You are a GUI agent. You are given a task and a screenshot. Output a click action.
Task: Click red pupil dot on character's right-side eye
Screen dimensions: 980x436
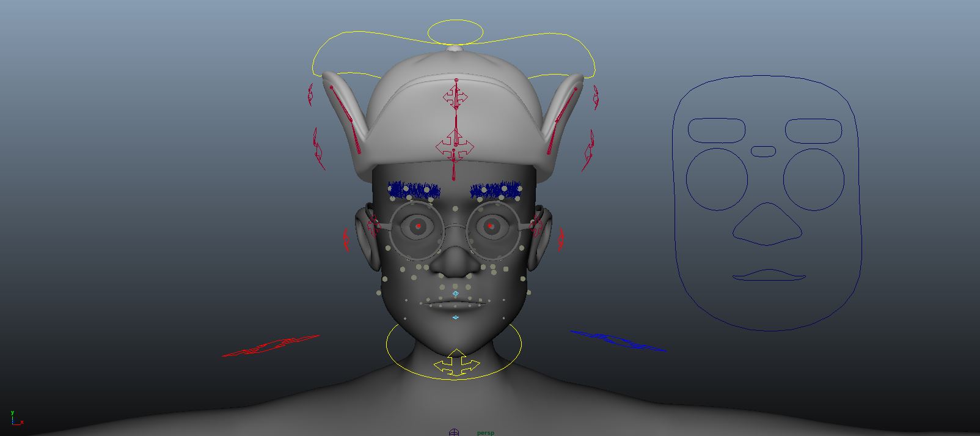tap(490, 226)
